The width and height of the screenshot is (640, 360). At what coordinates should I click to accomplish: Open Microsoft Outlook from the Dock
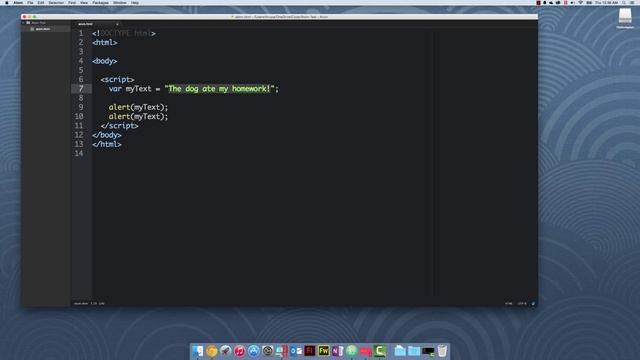click(296, 351)
